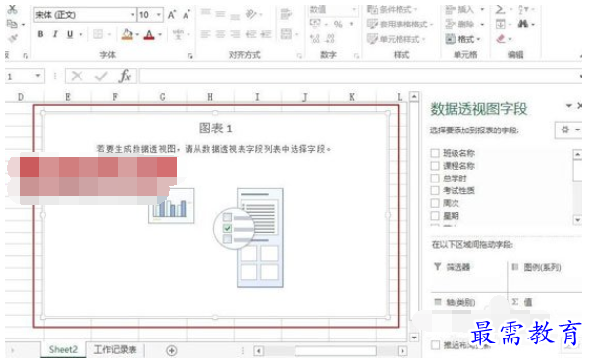Expand the Format as Table dropdown
Viewport: 590px width, 364px height.
[431, 25]
